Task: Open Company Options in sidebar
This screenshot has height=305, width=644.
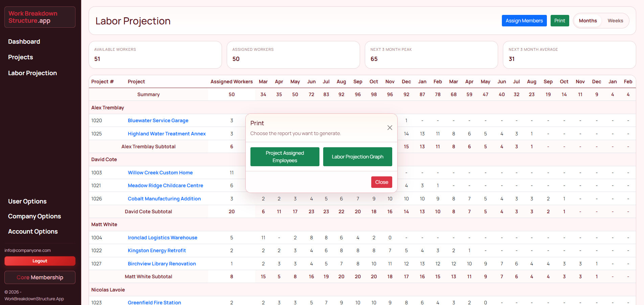Action: click(x=35, y=216)
